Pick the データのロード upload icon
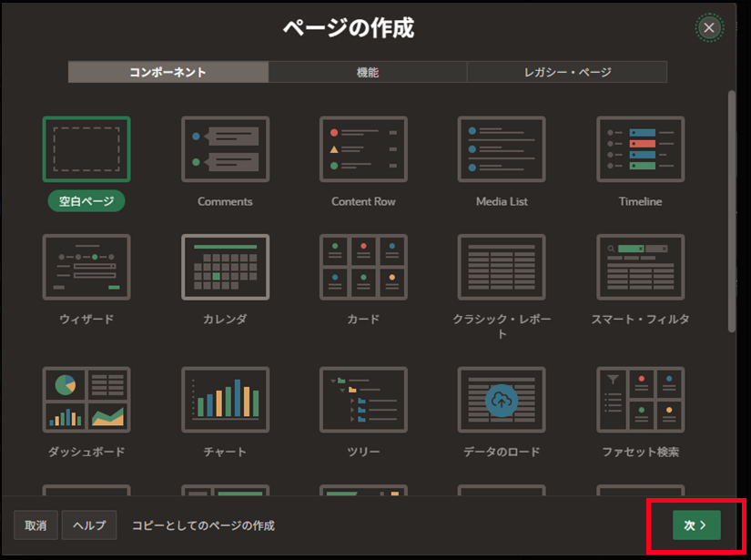Image resolution: width=751 pixels, height=560 pixels. click(x=502, y=401)
